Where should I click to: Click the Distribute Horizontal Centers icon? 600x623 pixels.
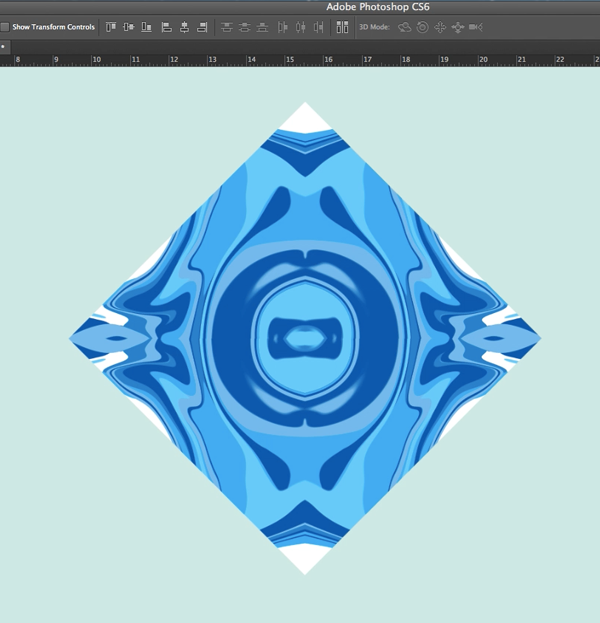pyautogui.click(x=300, y=27)
